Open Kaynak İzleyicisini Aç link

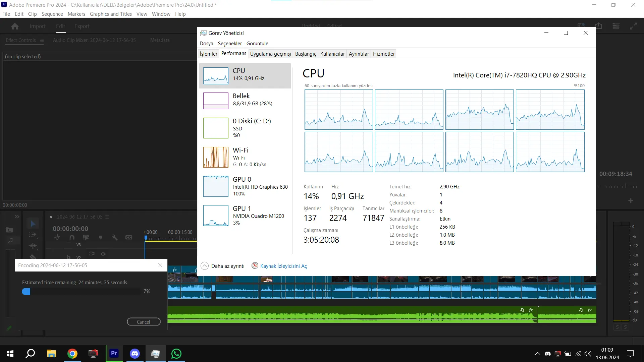[283, 266]
